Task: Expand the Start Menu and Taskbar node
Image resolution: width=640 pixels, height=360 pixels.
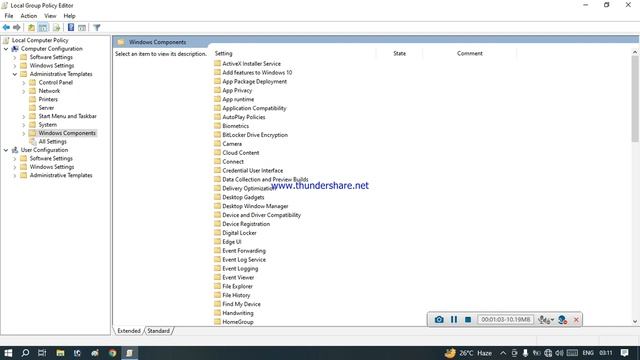Action: pos(24,116)
